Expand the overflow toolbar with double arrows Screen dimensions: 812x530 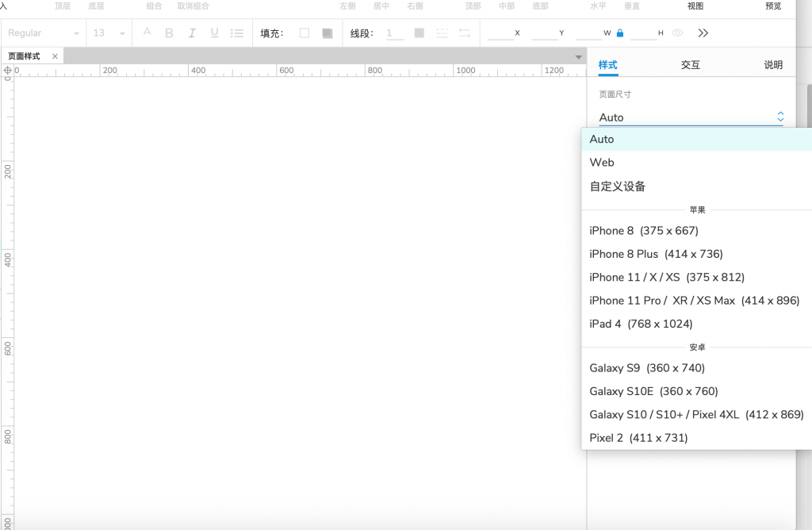coord(703,33)
